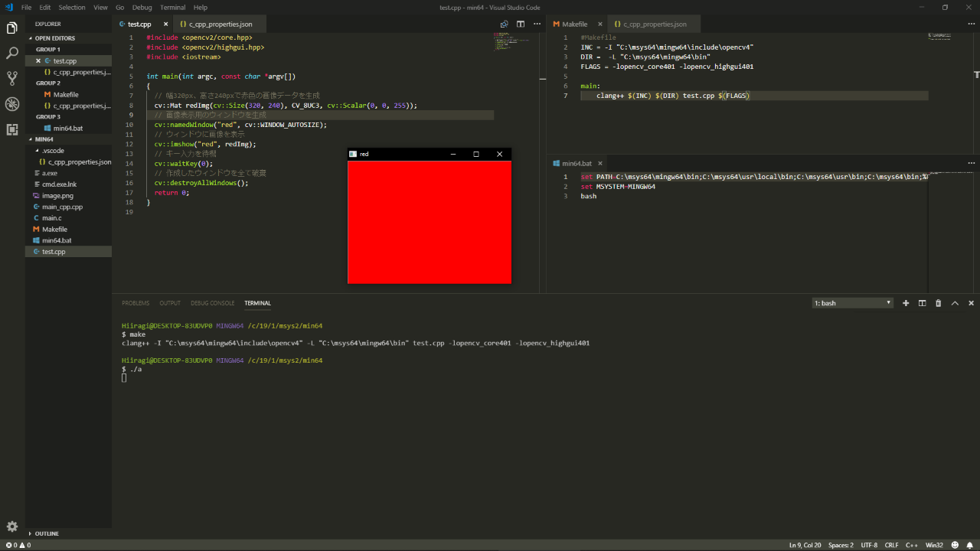This screenshot has height=551, width=980.
Task: Change indentation via 'Spaces: 2'
Action: click(x=841, y=545)
